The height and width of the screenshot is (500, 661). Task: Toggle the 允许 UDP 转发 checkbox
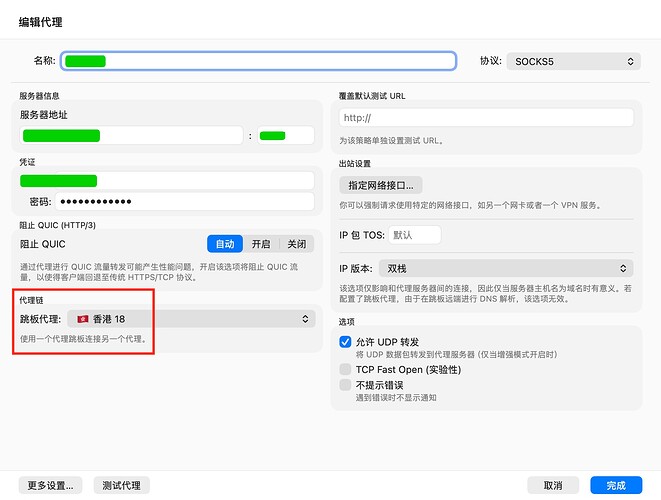345,341
